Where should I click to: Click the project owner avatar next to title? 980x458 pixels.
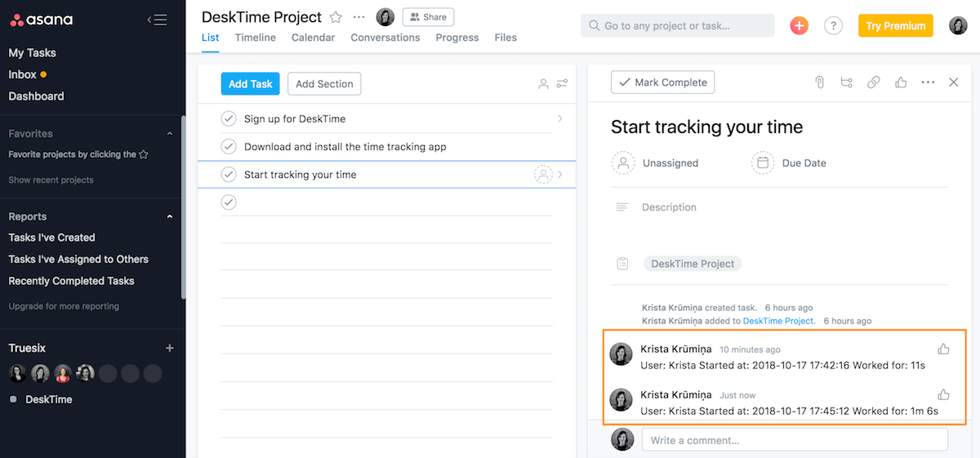pos(385,17)
